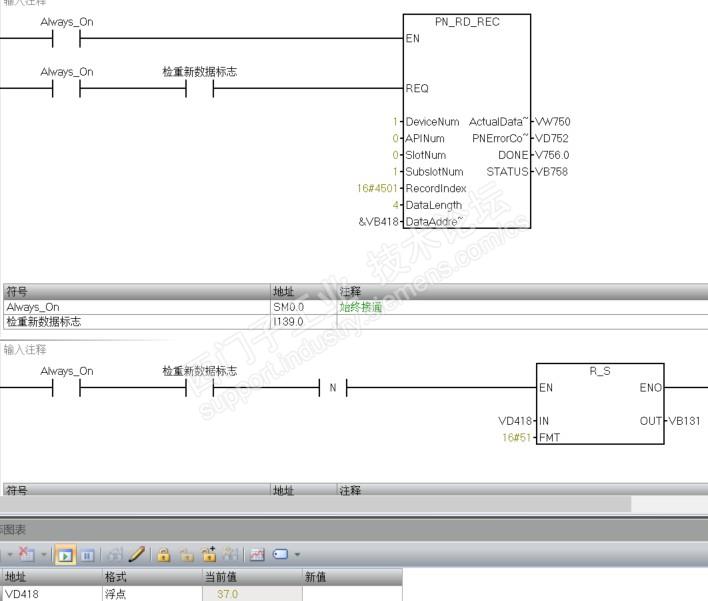The image size is (708, 601).
Task: Click the delete row icon in status chart toolbar
Action: 26,554
